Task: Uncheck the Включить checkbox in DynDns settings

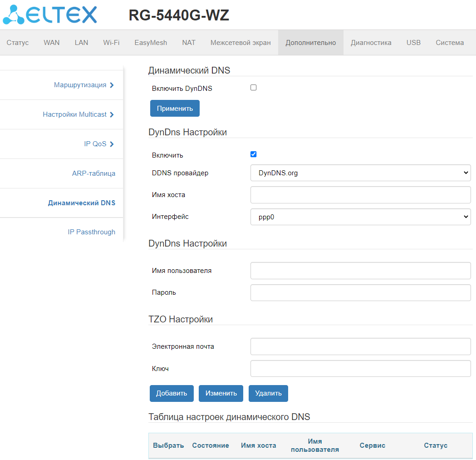Action: (254, 154)
